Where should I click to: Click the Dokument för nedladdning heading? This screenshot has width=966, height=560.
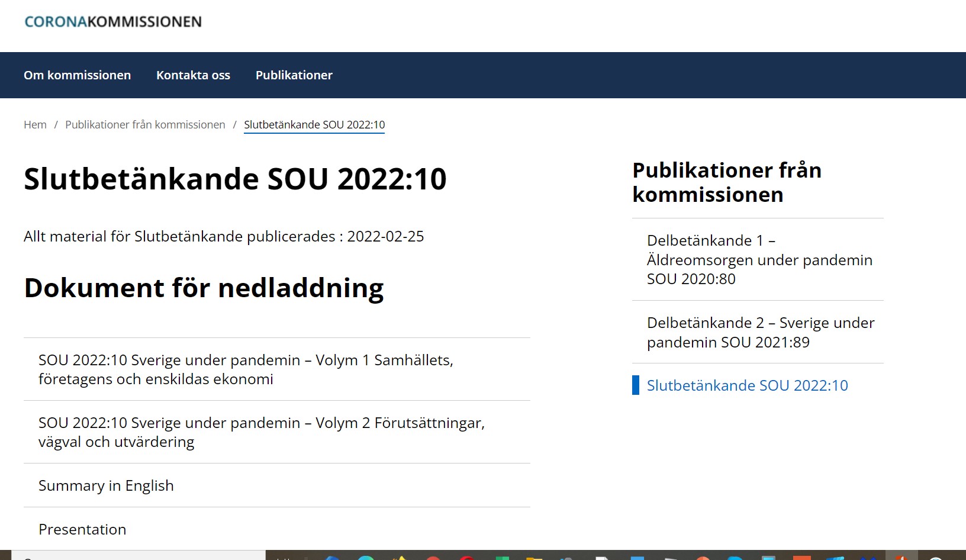204,288
